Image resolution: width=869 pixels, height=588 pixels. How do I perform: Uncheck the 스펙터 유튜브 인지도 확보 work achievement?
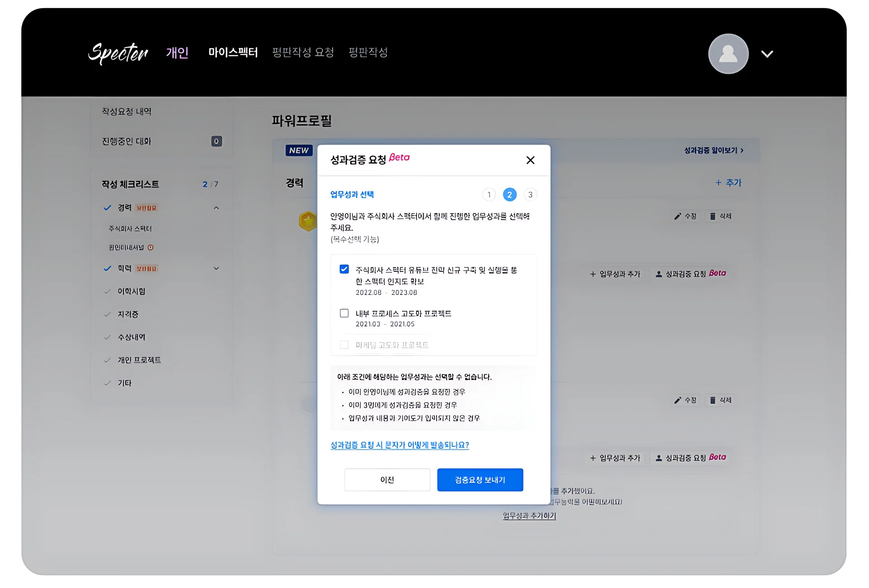point(344,269)
